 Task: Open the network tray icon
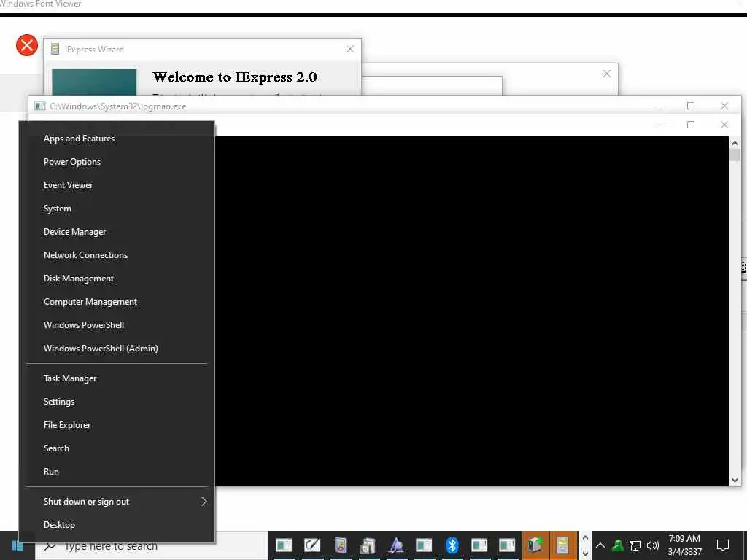(x=635, y=545)
